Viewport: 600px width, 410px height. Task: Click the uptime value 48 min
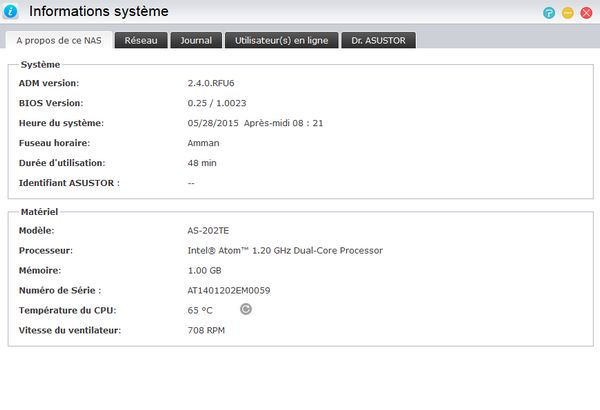(202, 163)
